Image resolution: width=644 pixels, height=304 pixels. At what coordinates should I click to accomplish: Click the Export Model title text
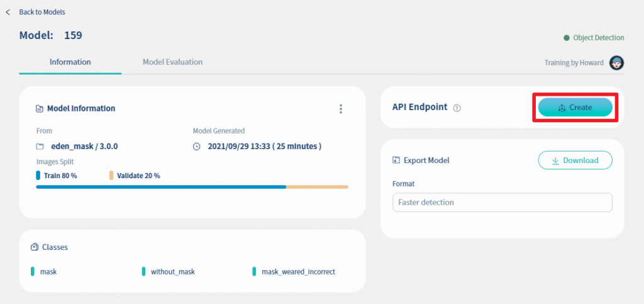tap(427, 160)
